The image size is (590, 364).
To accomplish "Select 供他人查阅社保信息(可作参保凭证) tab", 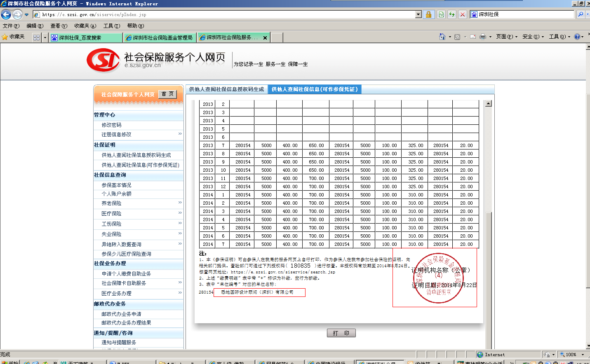I will 315,89.
